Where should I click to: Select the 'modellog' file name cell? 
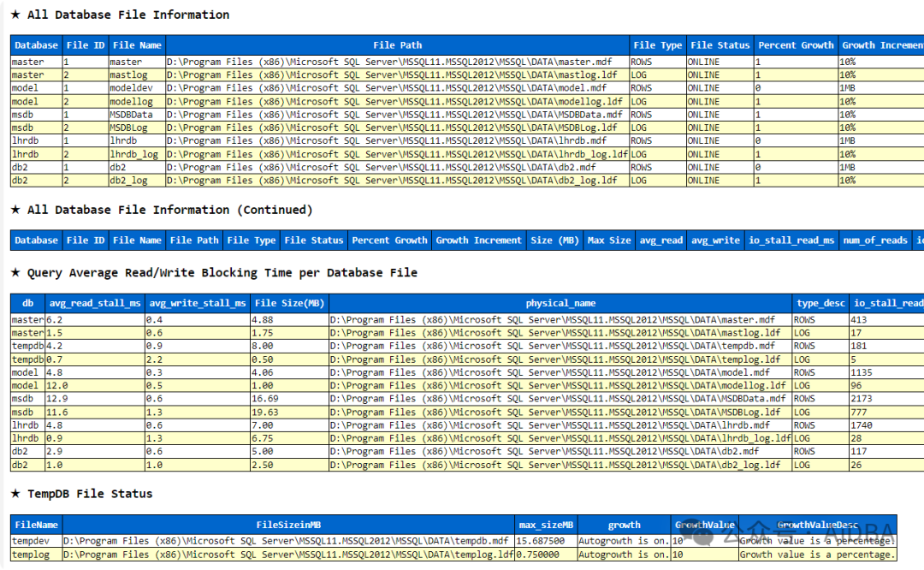(x=137, y=101)
